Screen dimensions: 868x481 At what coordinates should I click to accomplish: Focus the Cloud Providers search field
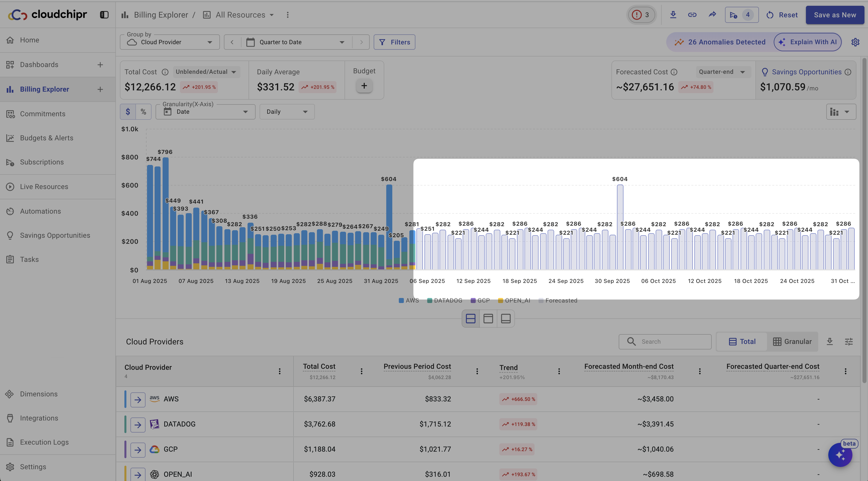[665, 342]
